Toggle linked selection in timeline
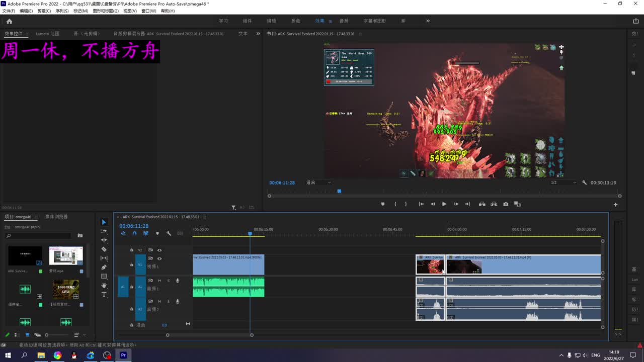Viewport: 644px width, 362px height. (x=146, y=233)
